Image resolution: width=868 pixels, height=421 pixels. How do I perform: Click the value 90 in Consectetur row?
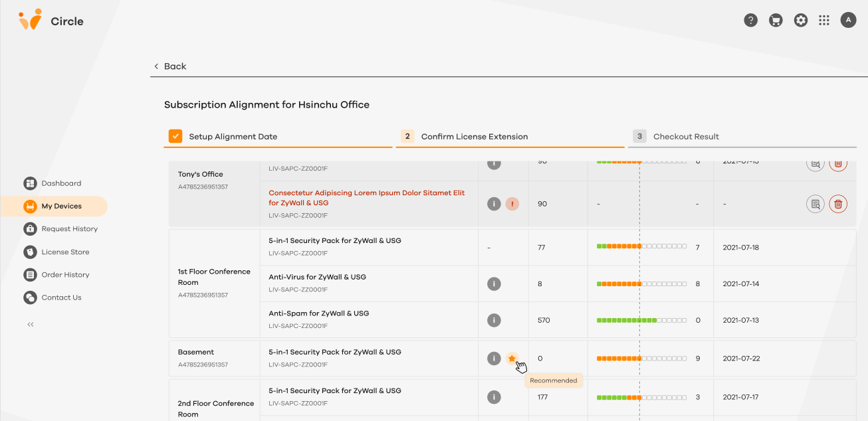(542, 204)
